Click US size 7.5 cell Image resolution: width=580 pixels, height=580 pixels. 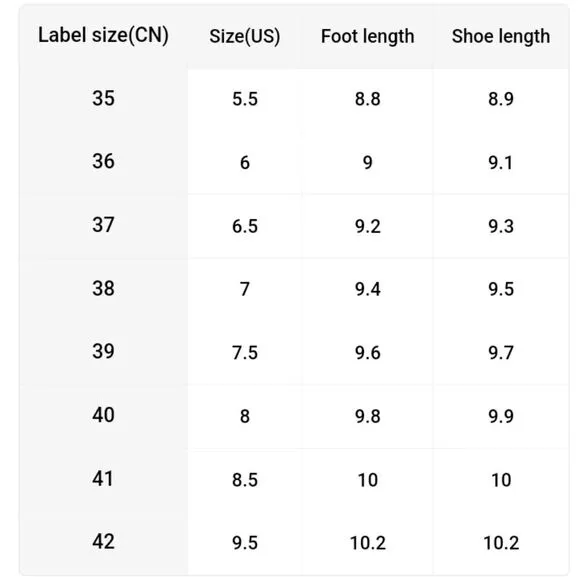(x=245, y=353)
